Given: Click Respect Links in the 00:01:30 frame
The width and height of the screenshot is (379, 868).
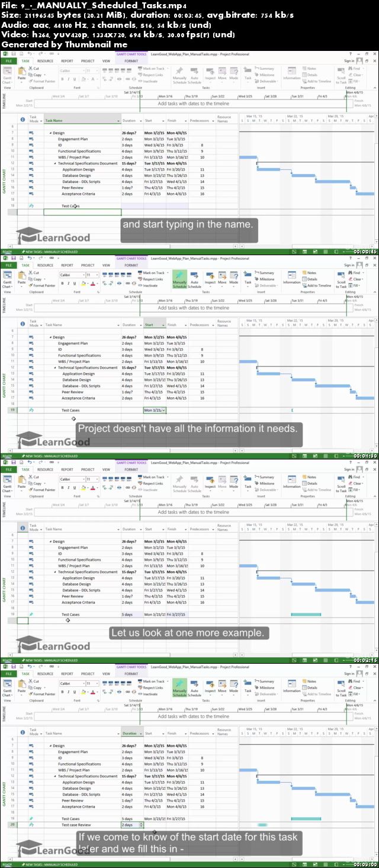Looking at the screenshot, I should point(152,279).
